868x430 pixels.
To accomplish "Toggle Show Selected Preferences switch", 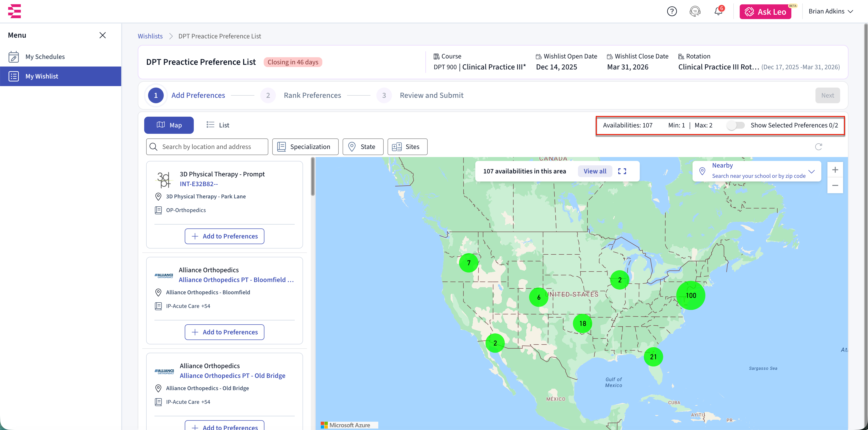I will pyautogui.click(x=735, y=125).
